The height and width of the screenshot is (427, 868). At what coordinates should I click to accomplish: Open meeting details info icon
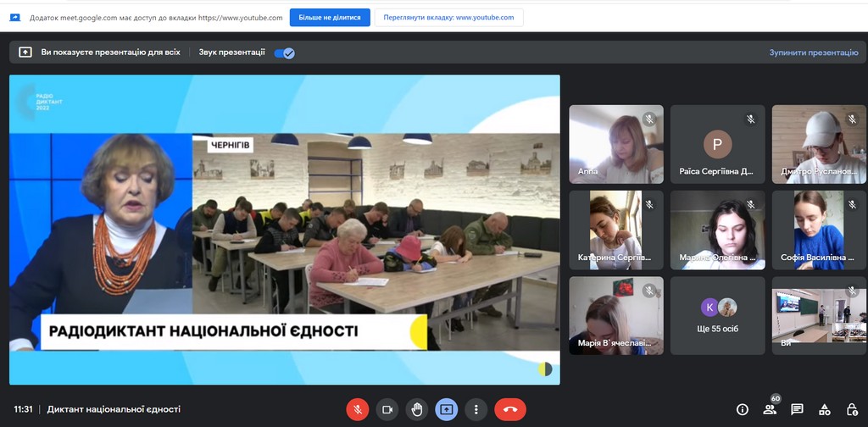click(743, 409)
